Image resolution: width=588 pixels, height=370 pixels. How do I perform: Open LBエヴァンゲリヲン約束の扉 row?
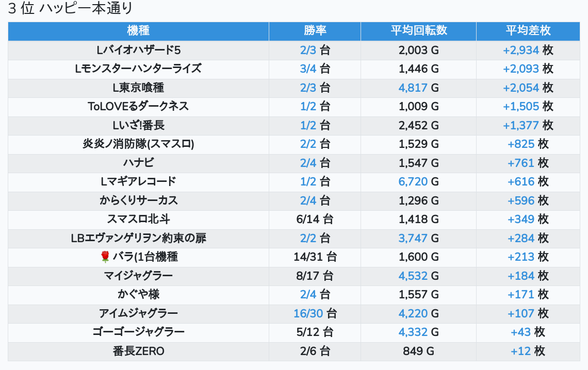(x=138, y=238)
